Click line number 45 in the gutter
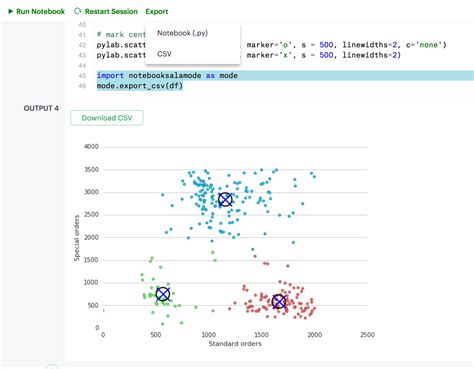Screen dimensions: 474x369 [82, 76]
